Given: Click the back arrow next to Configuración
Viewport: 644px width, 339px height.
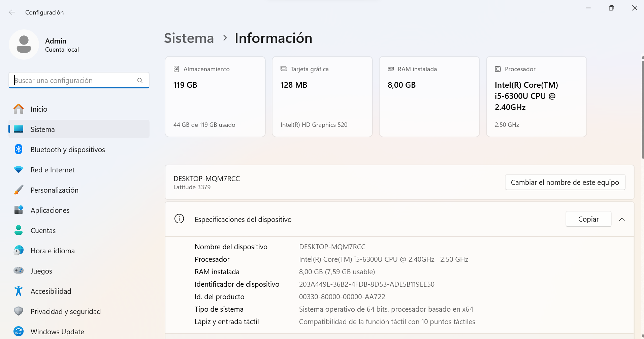Looking at the screenshot, I should pos(12,12).
